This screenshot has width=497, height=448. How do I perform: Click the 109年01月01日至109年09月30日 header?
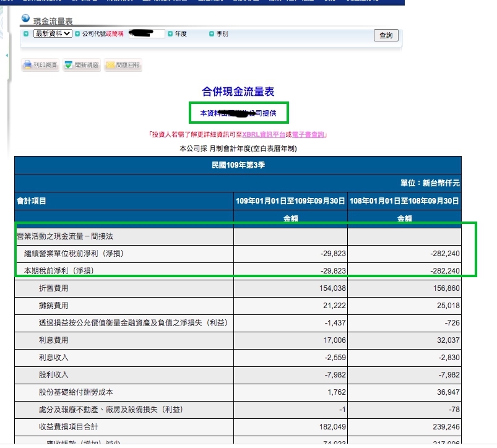point(290,201)
